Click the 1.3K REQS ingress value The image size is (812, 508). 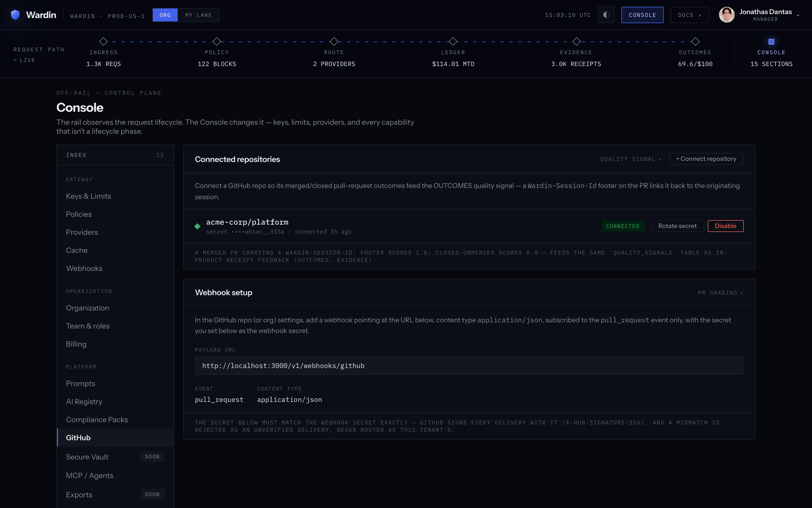click(103, 64)
